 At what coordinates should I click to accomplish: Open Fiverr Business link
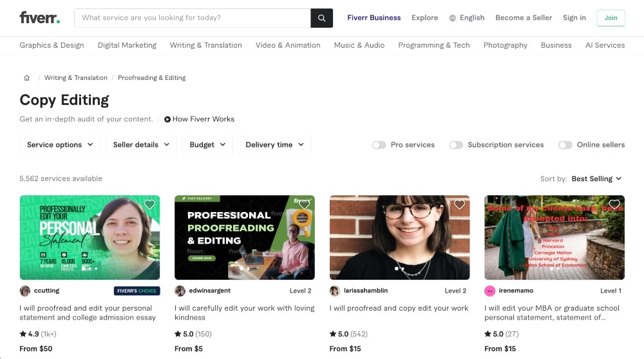pyautogui.click(x=374, y=17)
